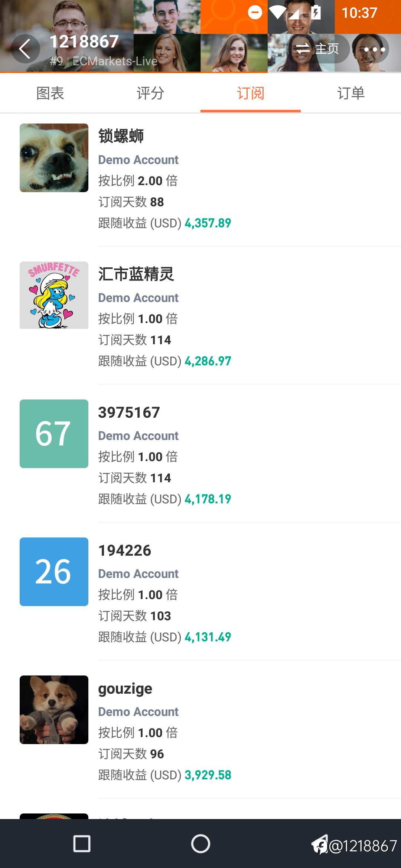Switch to the 图表 tab

[x=50, y=93]
